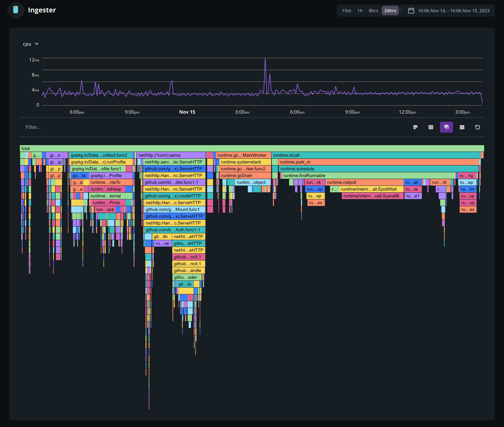Viewport: 504px width, 427px height.
Task: Select the 1h time range
Action: coord(360,11)
